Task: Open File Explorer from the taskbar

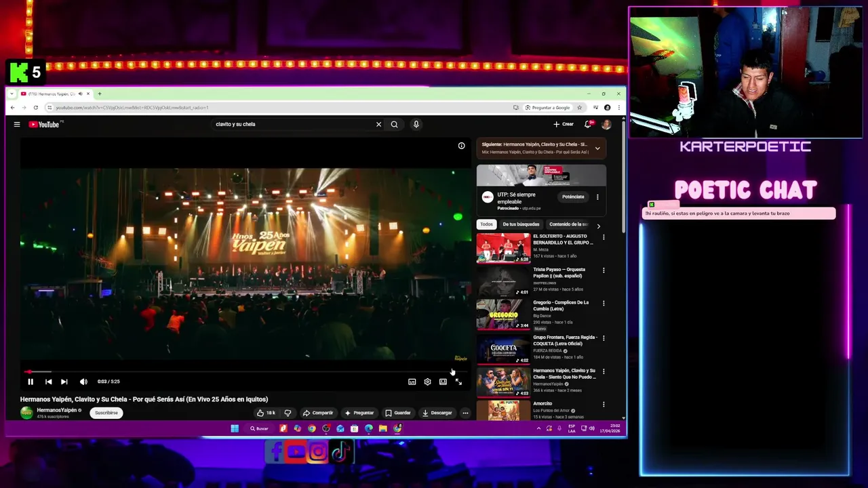Action: click(382, 428)
